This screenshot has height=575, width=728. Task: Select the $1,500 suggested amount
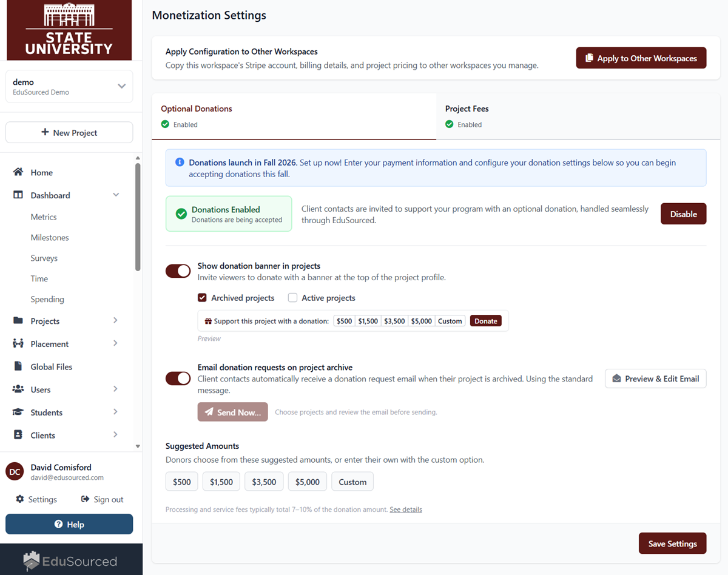[x=221, y=482]
